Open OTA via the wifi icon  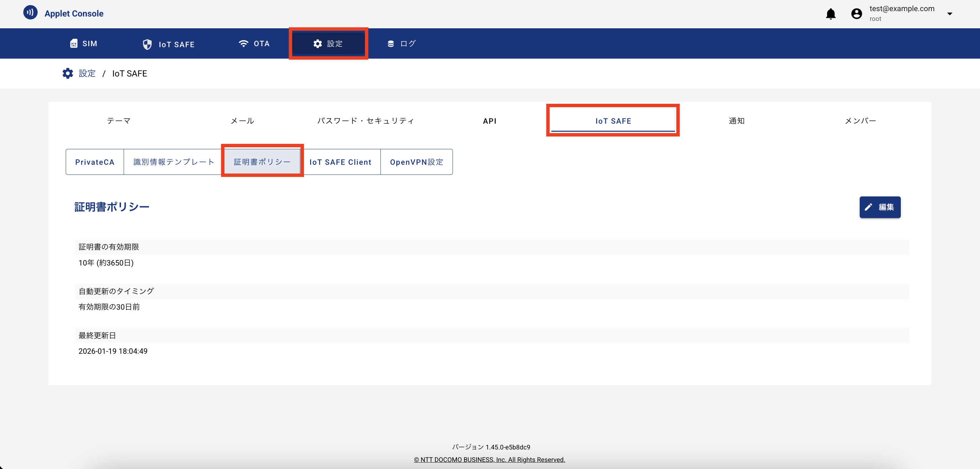243,43
